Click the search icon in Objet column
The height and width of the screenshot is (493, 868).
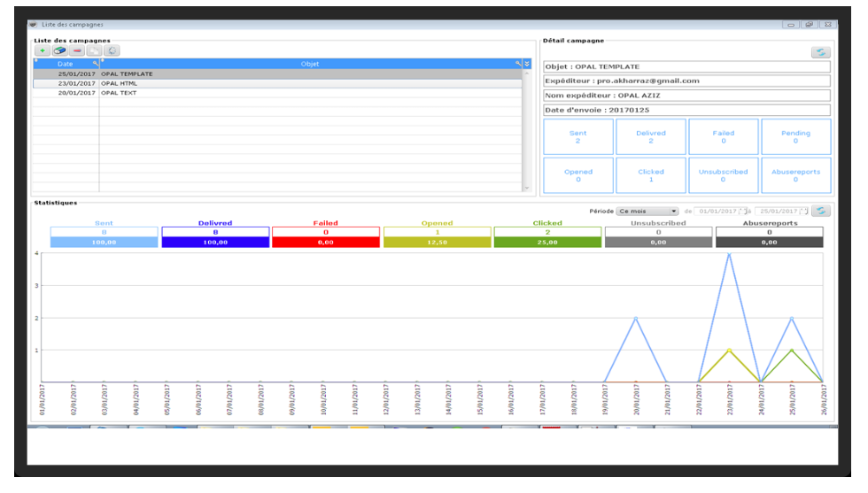(518, 64)
